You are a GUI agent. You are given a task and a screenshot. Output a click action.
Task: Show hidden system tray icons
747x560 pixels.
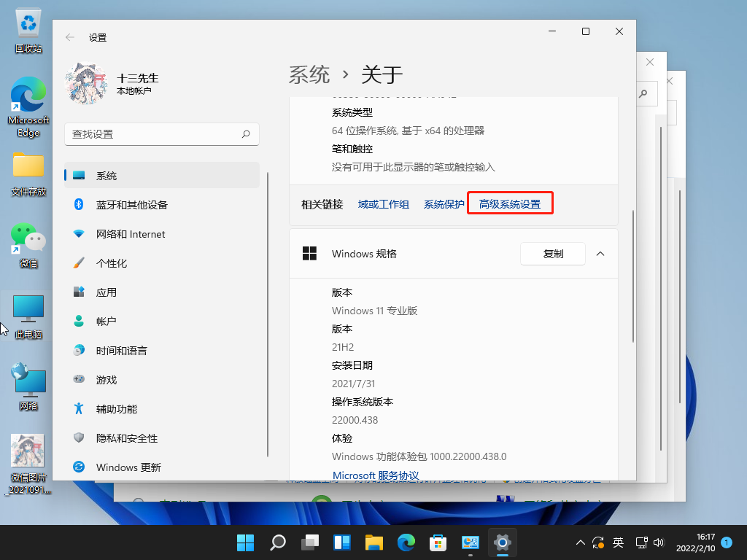(x=581, y=542)
